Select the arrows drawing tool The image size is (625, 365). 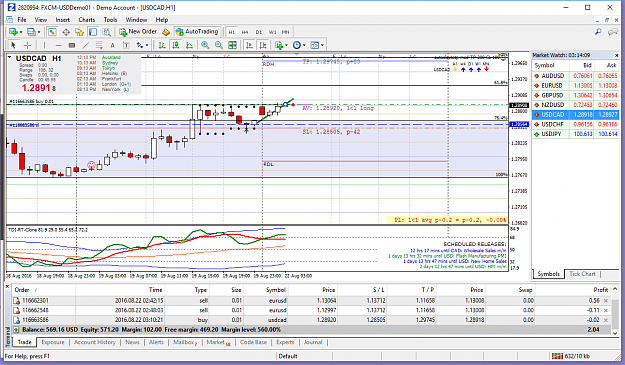pyautogui.click(x=140, y=45)
